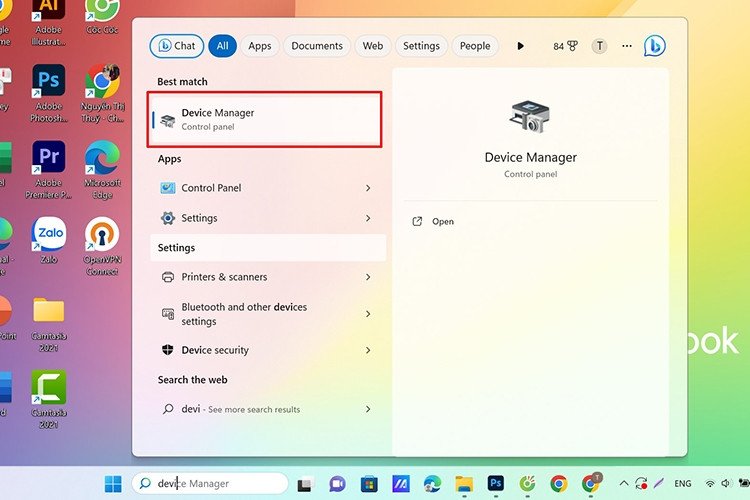Open Task View from the taskbar

[305, 484]
